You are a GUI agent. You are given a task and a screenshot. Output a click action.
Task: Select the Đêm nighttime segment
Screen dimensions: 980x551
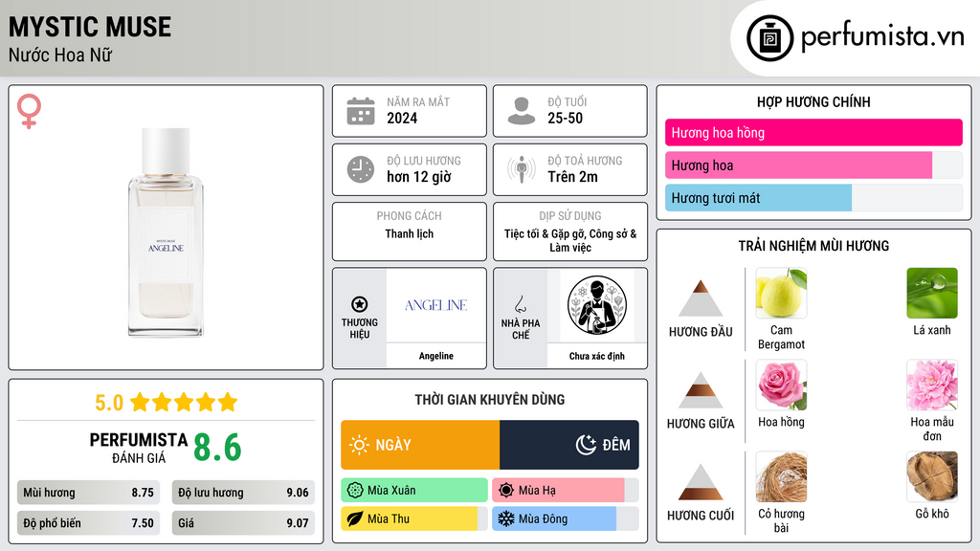(x=569, y=445)
